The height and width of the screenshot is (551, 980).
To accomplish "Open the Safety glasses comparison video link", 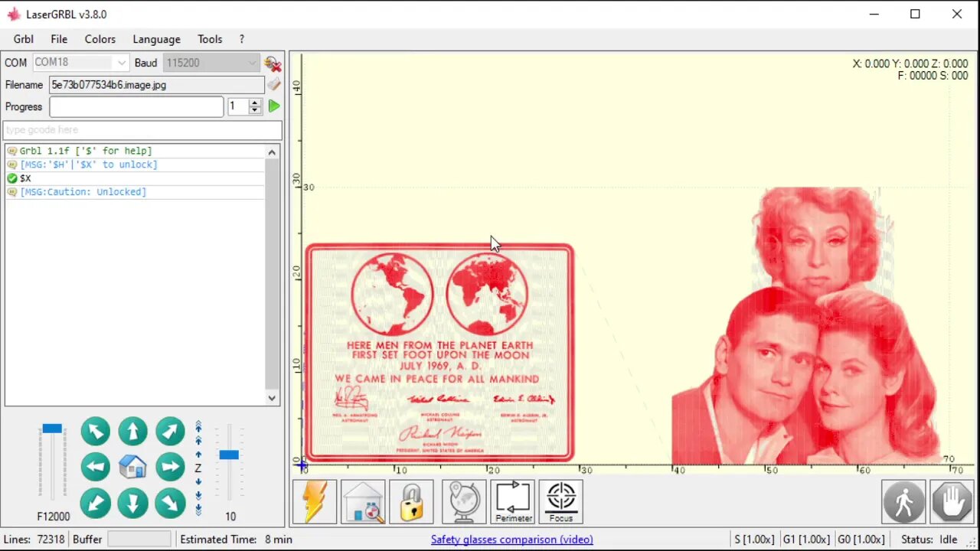I will pos(512,540).
